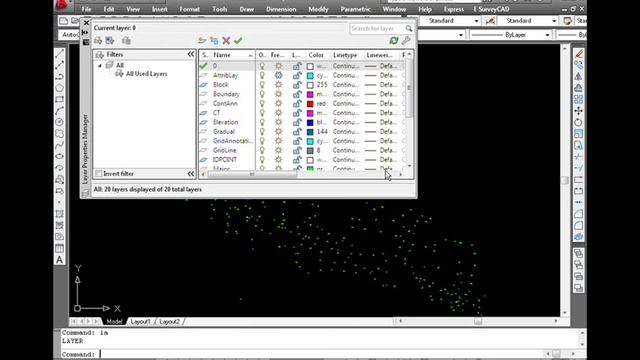Screen dimensions: 640x360
Task: Select the Array tool in Modify toolbar
Action: tap(579, 99)
